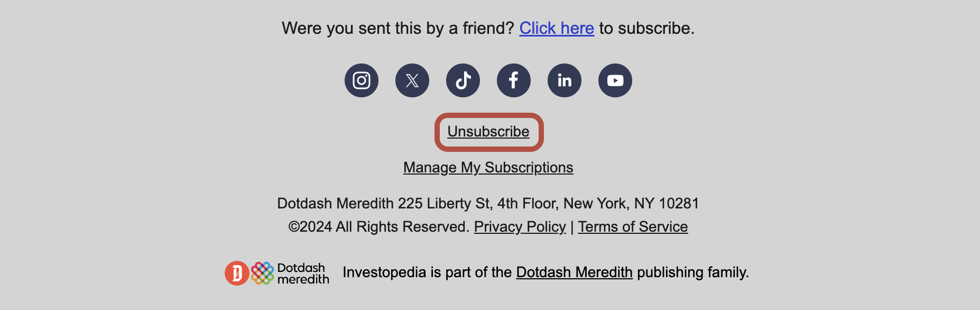Click the X (Twitter) icon

[x=412, y=80]
